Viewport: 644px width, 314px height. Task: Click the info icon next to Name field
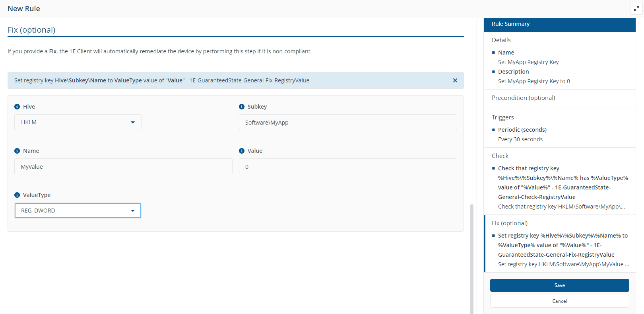point(17,151)
